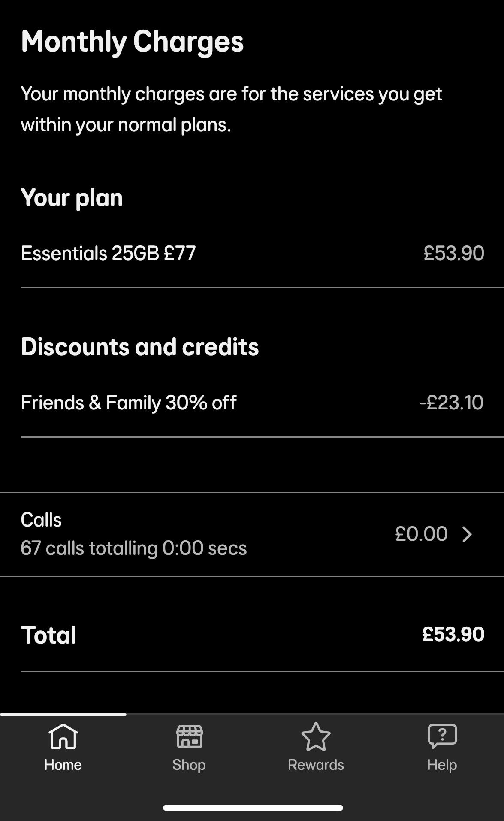
Task: Expand Calls details chevron arrow
Action: coord(467,534)
